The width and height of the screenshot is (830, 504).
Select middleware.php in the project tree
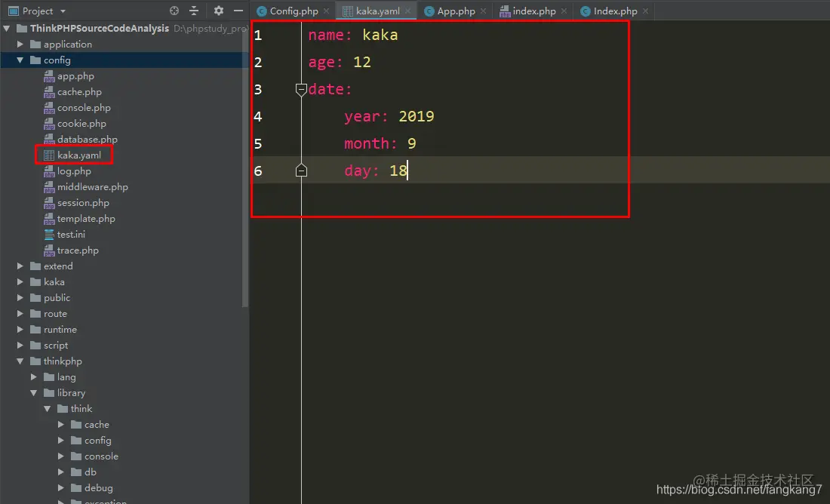point(93,187)
